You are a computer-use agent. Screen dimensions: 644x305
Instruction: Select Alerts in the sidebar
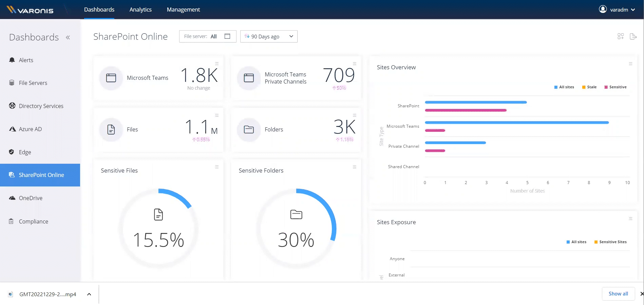pyautogui.click(x=40, y=60)
